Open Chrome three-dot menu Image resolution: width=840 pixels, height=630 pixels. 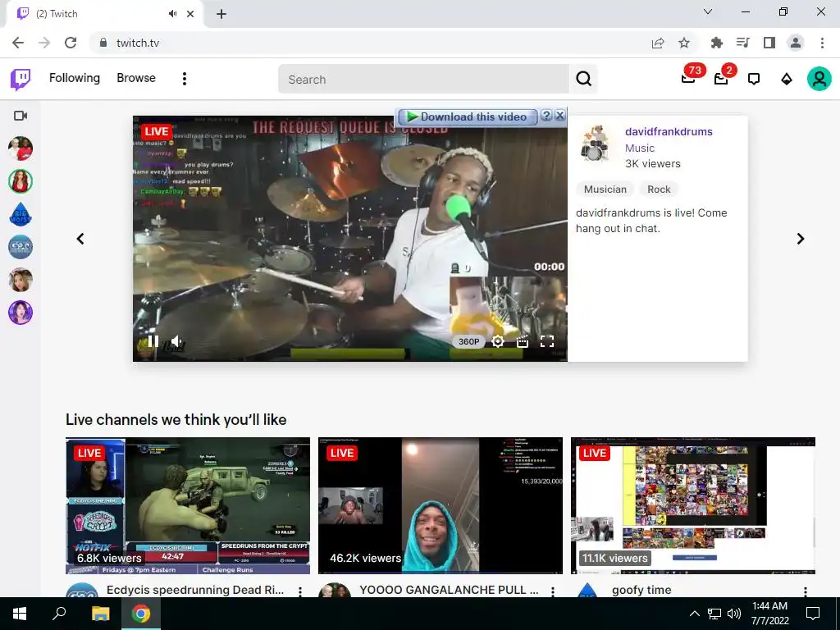822,43
